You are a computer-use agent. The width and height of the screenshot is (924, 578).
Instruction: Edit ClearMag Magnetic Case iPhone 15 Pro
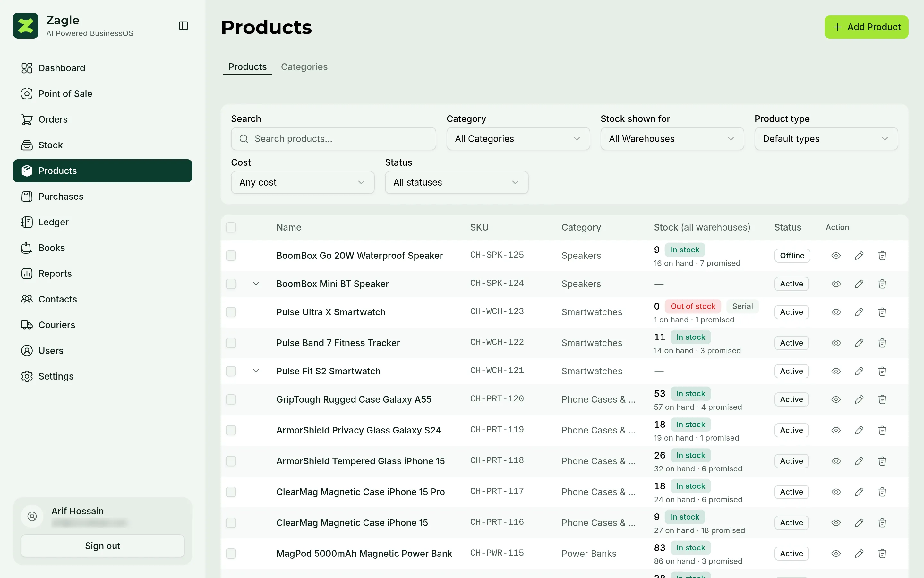(x=859, y=492)
